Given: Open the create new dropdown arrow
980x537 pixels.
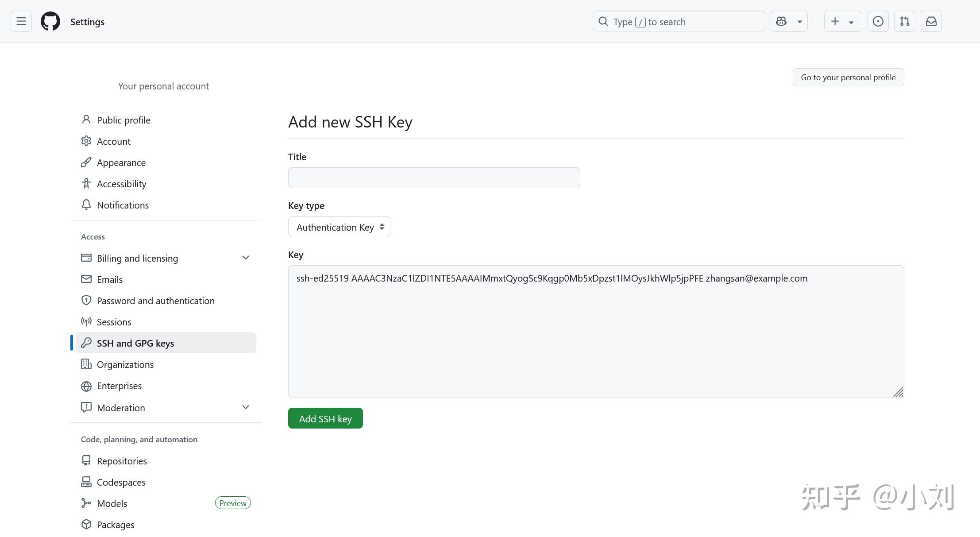Looking at the screenshot, I should (852, 21).
